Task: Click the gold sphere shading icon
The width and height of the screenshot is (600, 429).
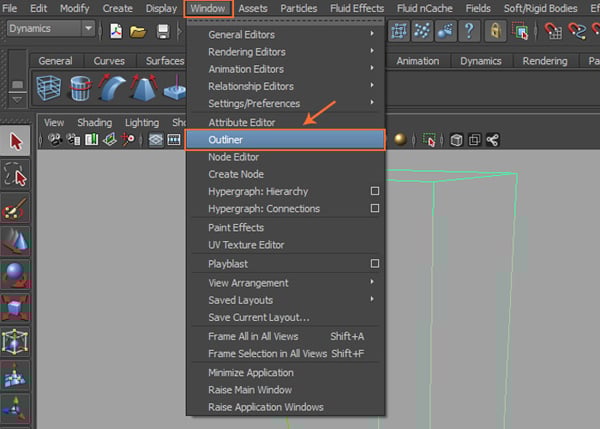Action: [400, 140]
